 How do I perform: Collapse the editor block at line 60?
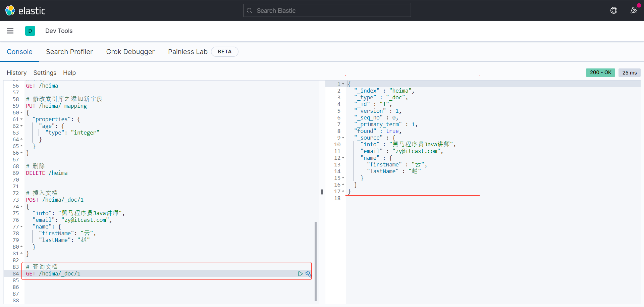pyautogui.click(x=21, y=113)
